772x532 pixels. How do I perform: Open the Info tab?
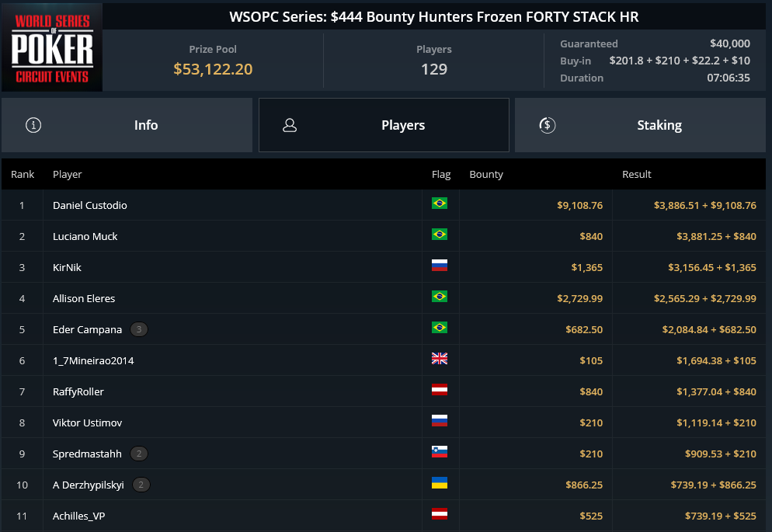pos(127,125)
